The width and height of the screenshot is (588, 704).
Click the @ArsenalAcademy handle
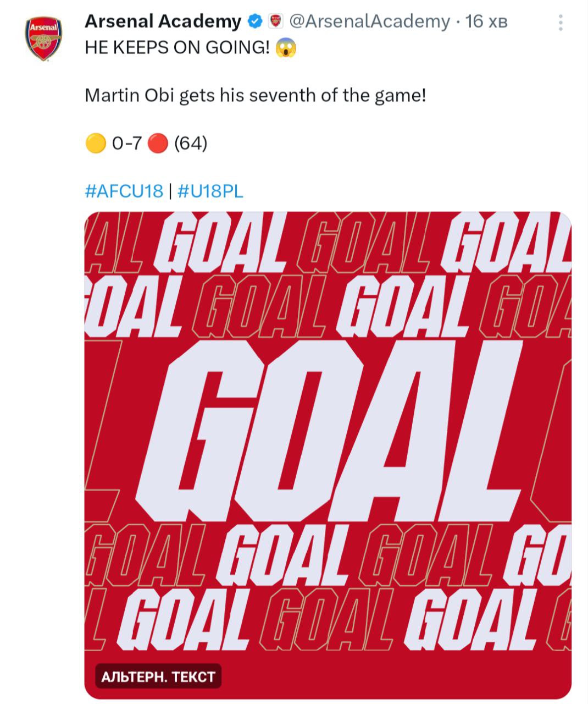point(369,21)
